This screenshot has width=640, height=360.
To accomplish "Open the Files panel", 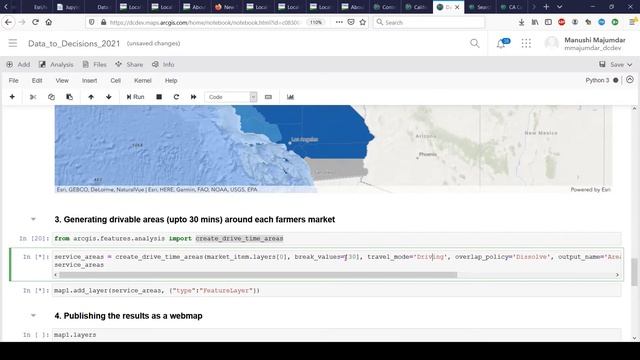I will [x=94, y=64].
